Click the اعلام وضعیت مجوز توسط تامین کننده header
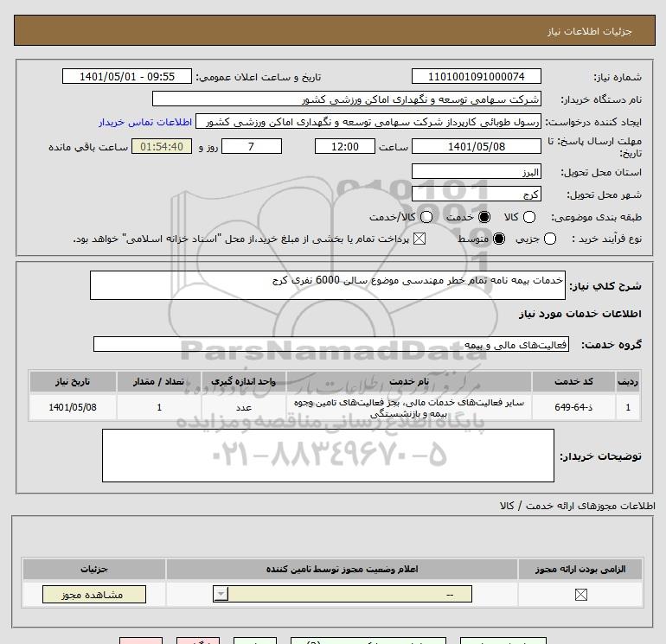Screen dimensions: 666x644 pyautogui.click(x=342, y=569)
